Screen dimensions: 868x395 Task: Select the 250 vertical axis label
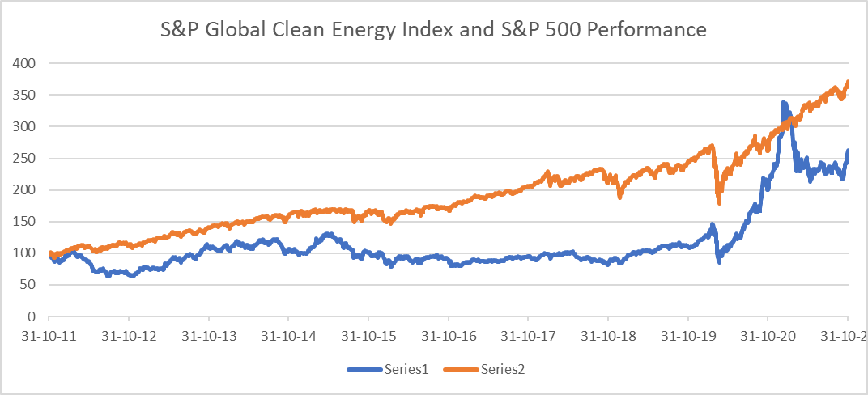point(29,158)
